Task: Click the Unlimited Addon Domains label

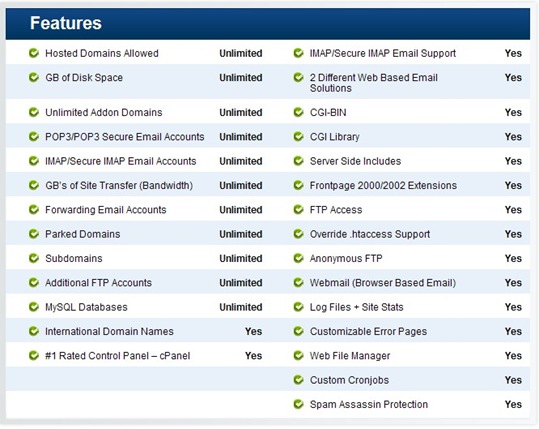Action: click(x=104, y=112)
